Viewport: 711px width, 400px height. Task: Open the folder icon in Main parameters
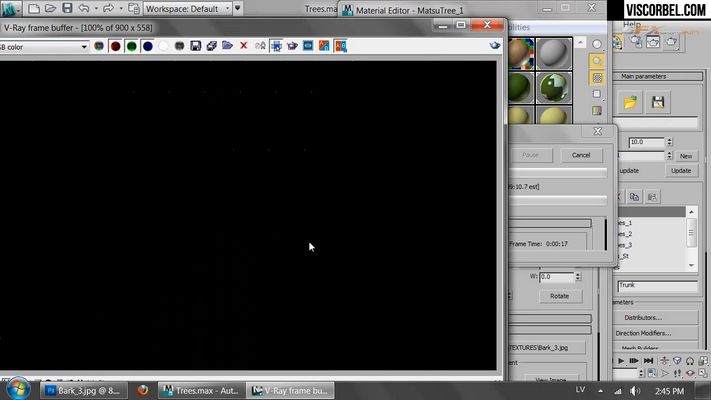(x=630, y=102)
